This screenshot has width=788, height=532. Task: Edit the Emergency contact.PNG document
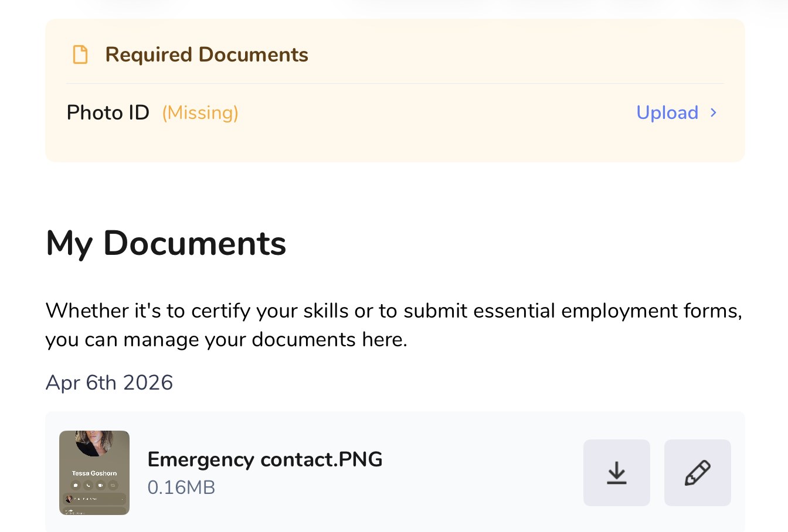coord(697,472)
